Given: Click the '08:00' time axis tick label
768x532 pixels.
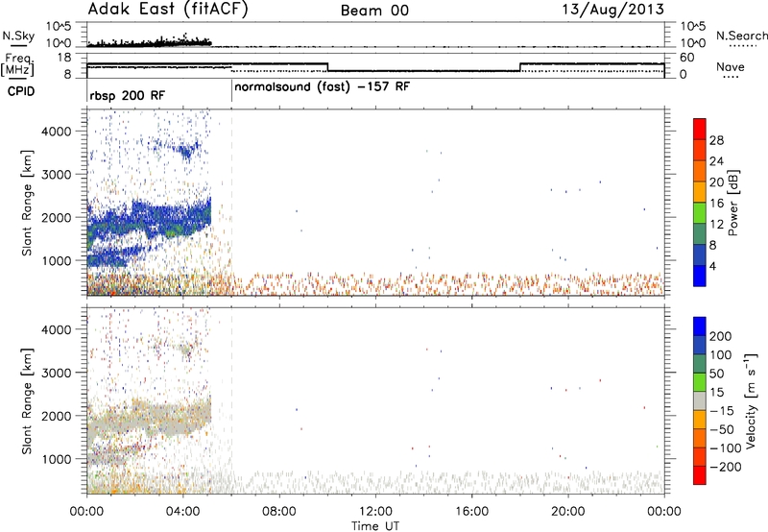Looking at the screenshot, I should tap(279, 512).
